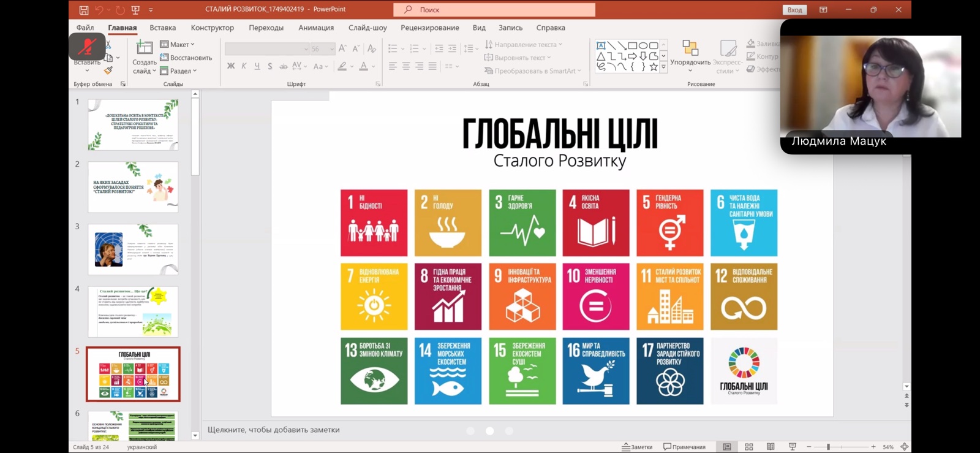Click the muted microphone overlay icon
Image resolution: width=980 pixels, height=453 pixels.
[87, 46]
